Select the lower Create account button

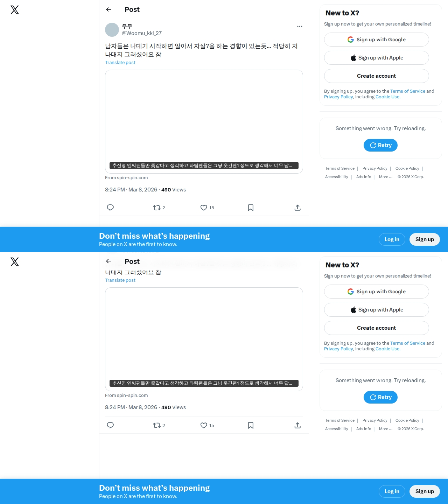tap(377, 328)
